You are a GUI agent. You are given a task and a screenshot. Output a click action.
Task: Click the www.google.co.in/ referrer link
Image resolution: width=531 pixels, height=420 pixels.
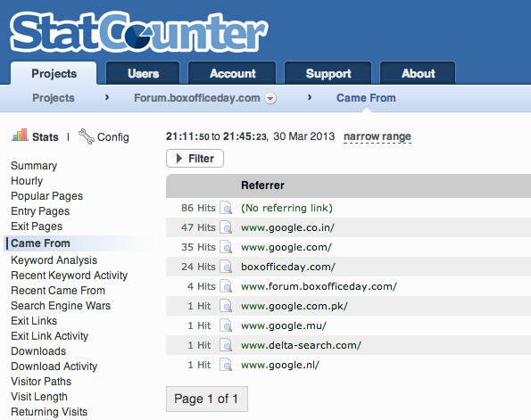point(287,227)
